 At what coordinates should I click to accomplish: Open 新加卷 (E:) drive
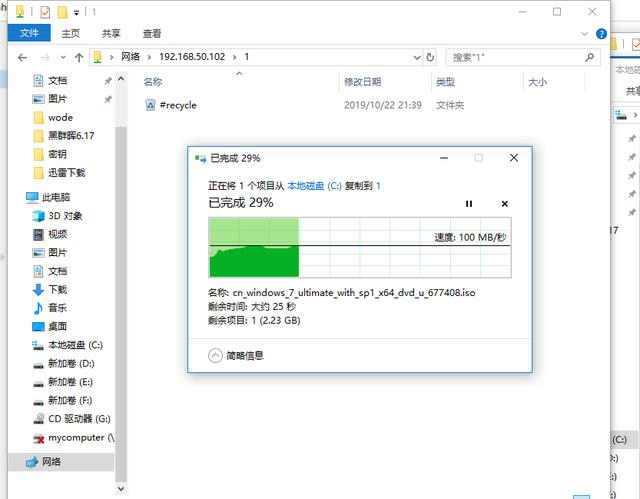pyautogui.click(x=70, y=382)
